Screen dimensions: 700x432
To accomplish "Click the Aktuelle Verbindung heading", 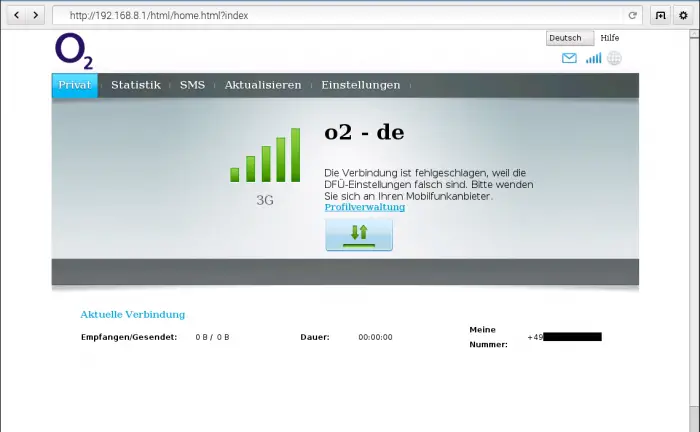I will pyautogui.click(x=133, y=315).
